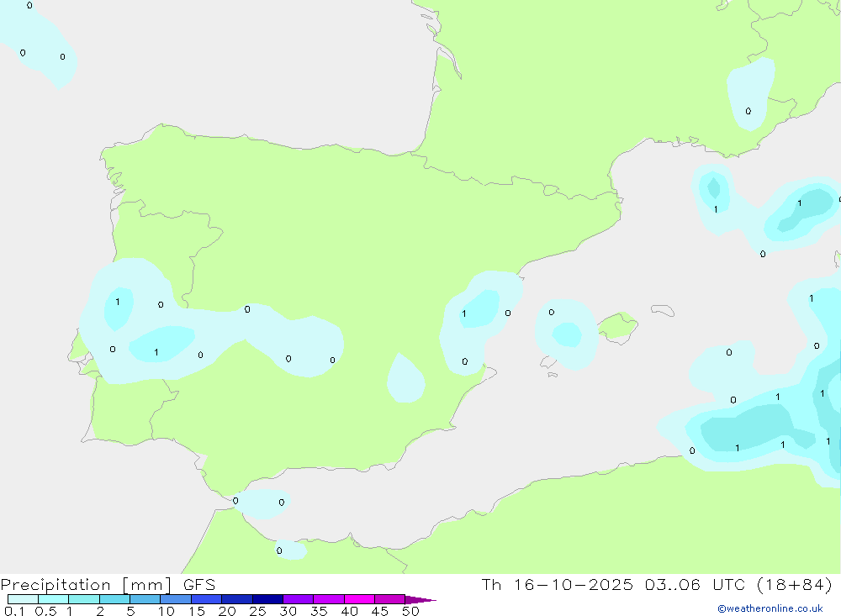Click the '35' legend label
Viewport: 841px width, 616px height.
(319, 611)
